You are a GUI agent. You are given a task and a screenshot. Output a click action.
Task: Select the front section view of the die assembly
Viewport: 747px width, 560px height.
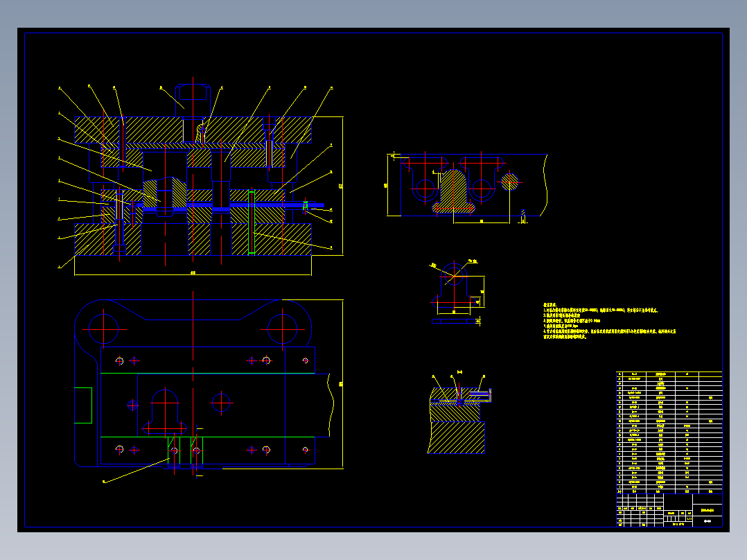click(200, 176)
